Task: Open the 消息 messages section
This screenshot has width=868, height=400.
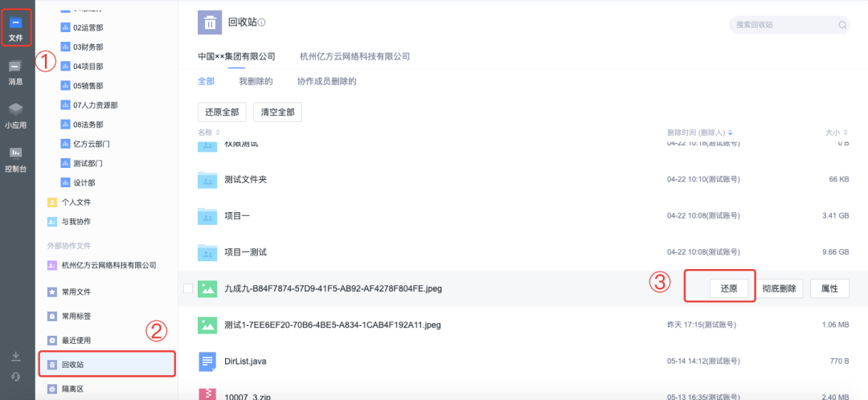Action: (15, 72)
